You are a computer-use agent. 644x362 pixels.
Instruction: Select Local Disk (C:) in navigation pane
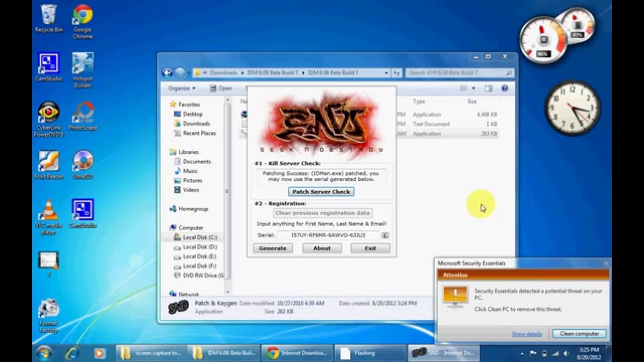coord(196,237)
